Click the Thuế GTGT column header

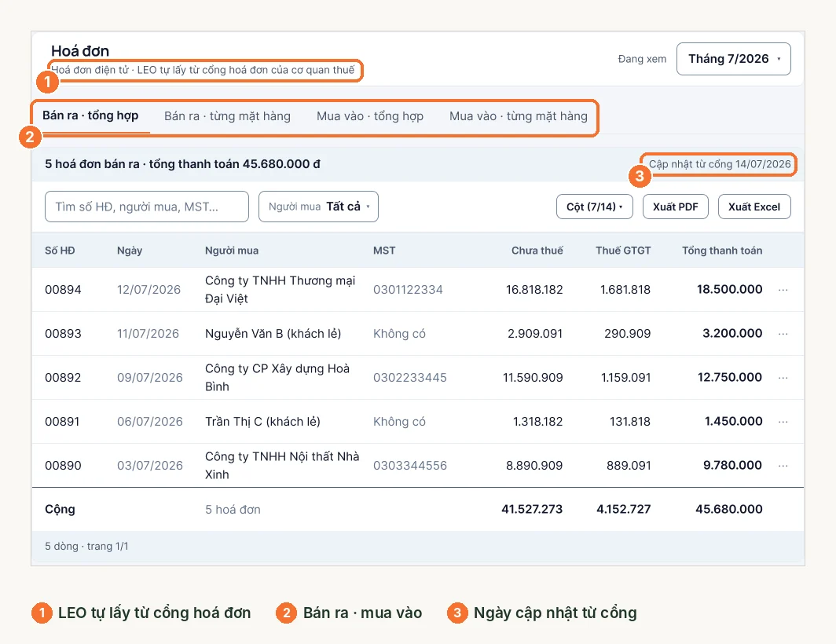click(x=623, y=251)
